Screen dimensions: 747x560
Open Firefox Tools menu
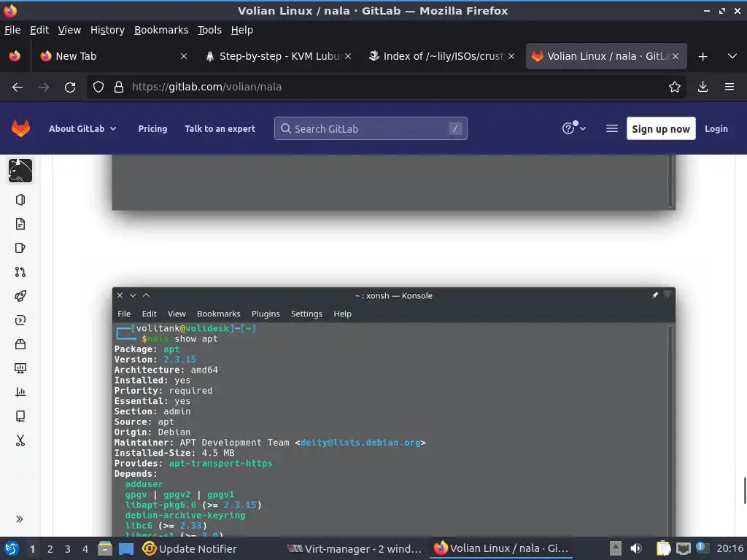tap(209, 30)
